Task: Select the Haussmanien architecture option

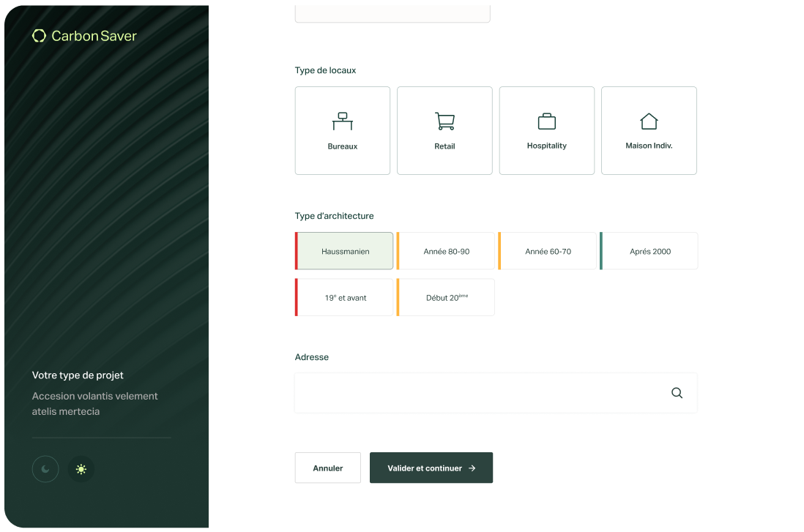Action: pyautogui.click(x=345, y=251)
